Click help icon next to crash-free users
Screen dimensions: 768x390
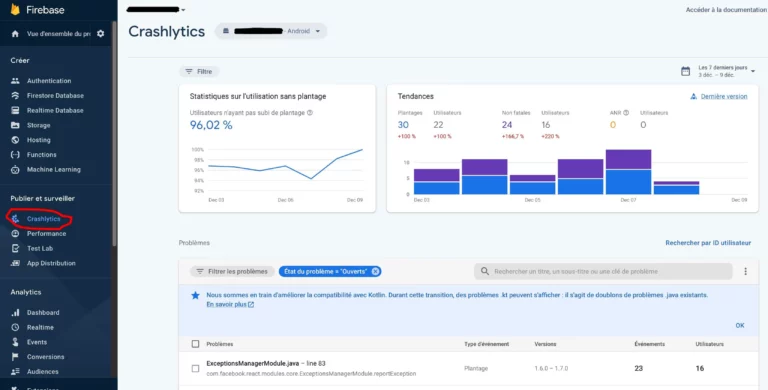click(310, 113)
